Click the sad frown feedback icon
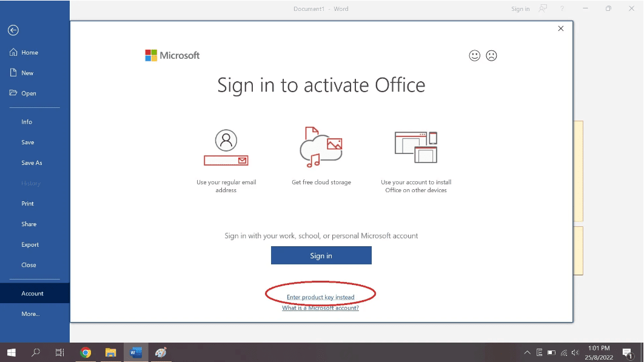Viewport: 644px width, 362px height. (491, 56)
